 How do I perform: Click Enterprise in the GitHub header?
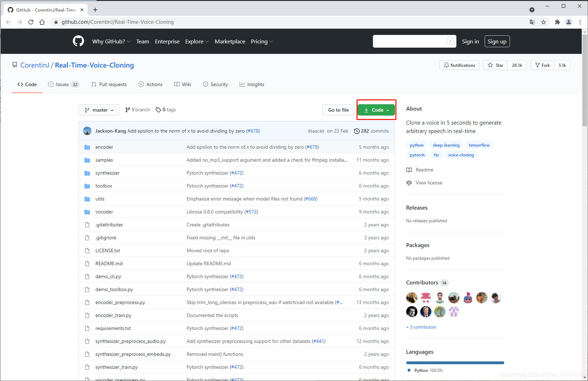click(167, 41)
